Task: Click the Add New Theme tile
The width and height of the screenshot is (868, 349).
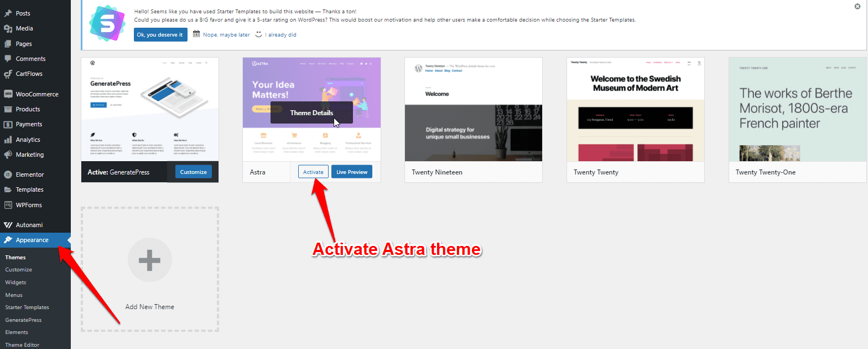Action: pos(150,269)
